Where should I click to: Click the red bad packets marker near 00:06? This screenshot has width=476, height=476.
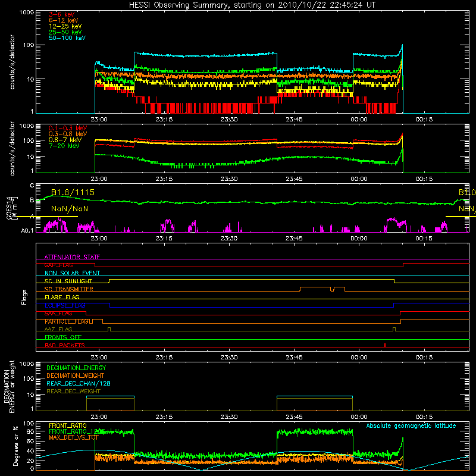coord(385,345)
